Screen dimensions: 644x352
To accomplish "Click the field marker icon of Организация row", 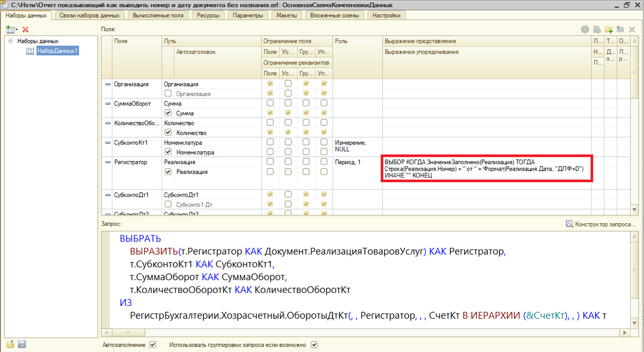I will [107, 84].
